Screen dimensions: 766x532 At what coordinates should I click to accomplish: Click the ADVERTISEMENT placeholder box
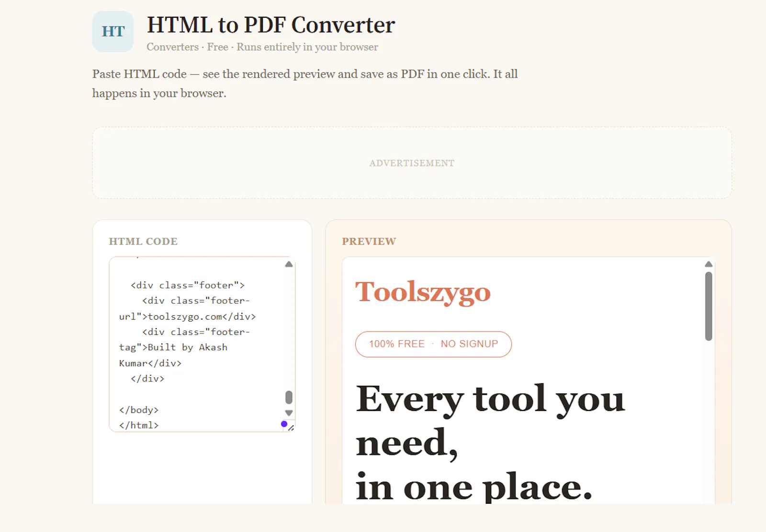(412, 163)
